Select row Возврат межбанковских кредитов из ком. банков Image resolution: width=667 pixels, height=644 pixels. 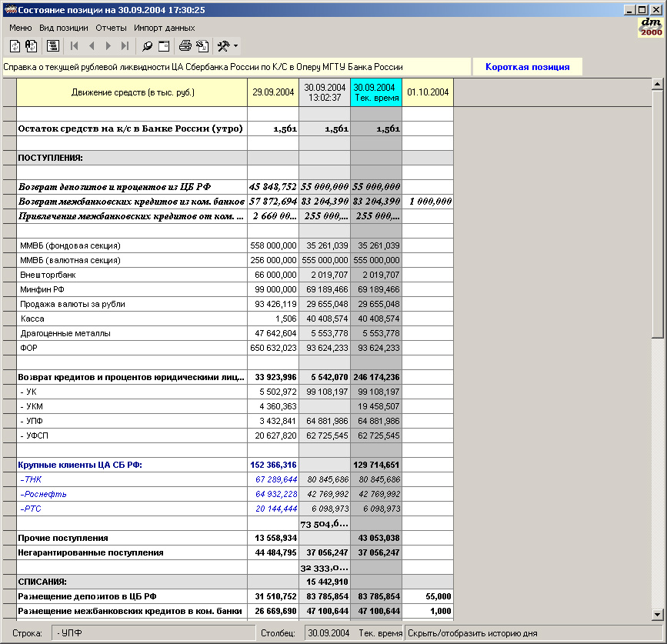tap(132, 202)
